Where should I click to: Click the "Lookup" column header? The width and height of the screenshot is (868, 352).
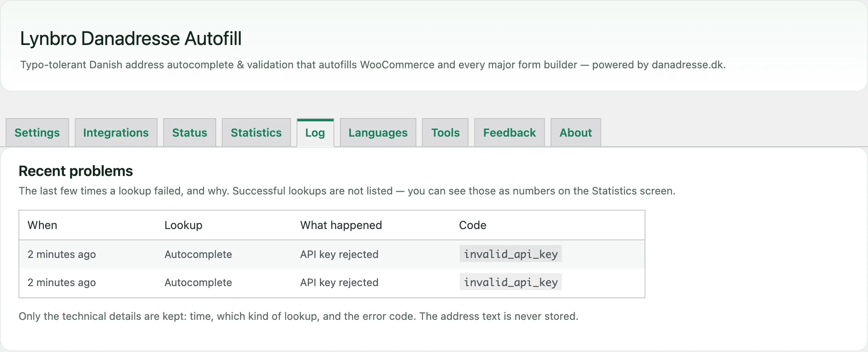coord(183,225)
